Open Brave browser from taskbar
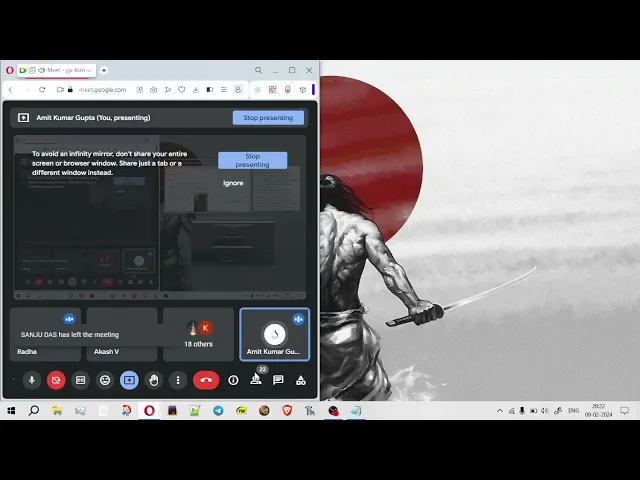Image resolution: width=640 pixels, height=480 pixels. (287, 411)
